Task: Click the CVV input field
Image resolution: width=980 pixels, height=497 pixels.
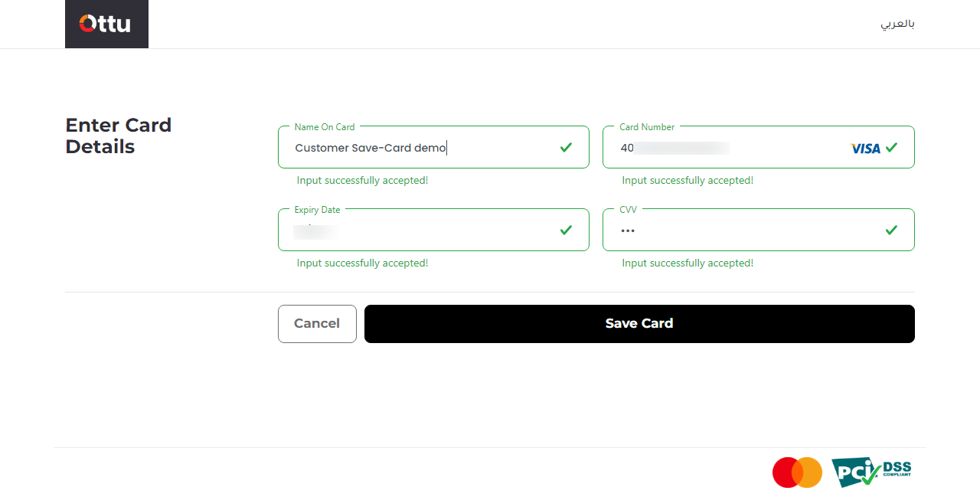Action: tap(743, 231)
